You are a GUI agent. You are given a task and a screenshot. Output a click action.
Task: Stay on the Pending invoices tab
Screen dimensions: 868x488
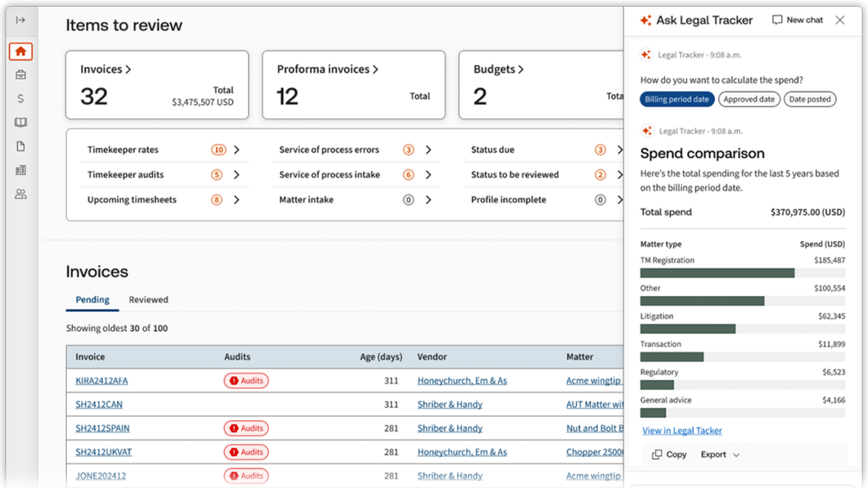tap(92, 300)
